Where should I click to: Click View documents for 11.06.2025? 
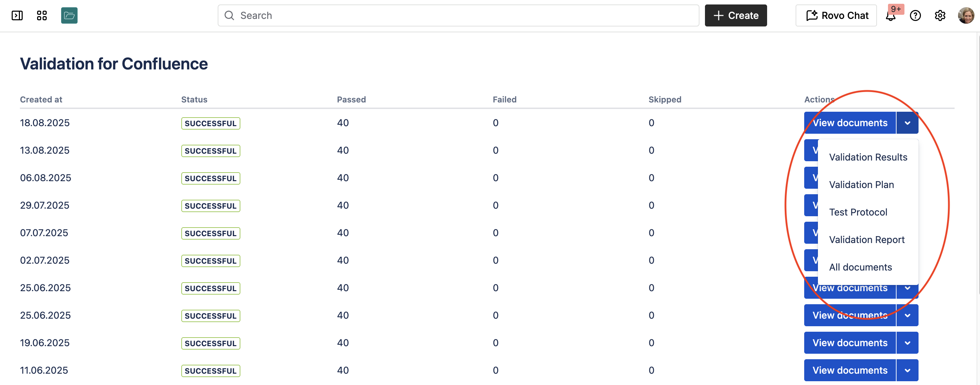click(x=850, y=370)
